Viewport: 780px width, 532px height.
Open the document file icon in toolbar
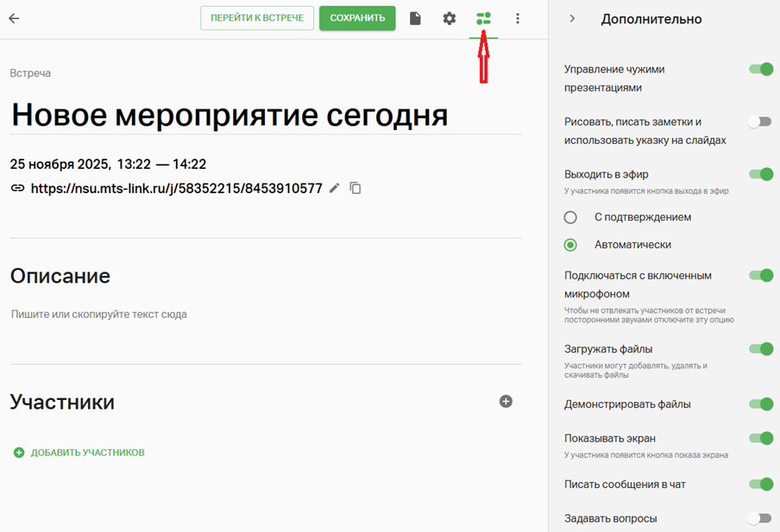click(x=415, y=18)
